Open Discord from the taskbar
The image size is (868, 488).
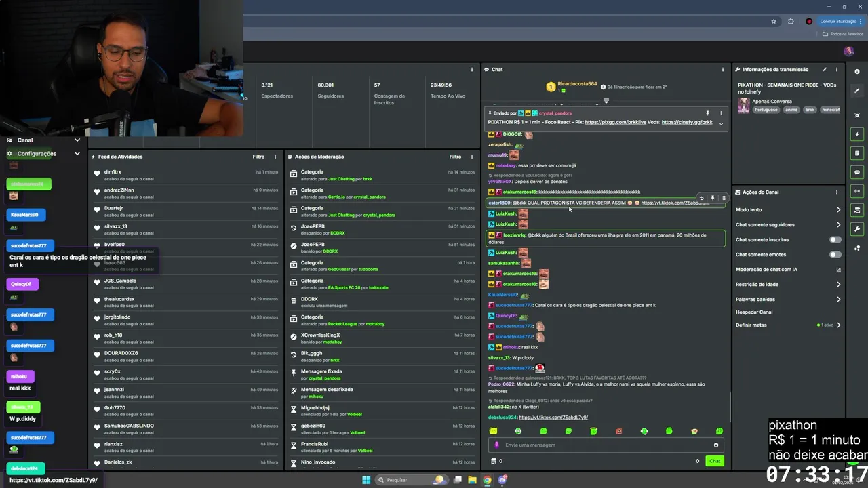502,480
